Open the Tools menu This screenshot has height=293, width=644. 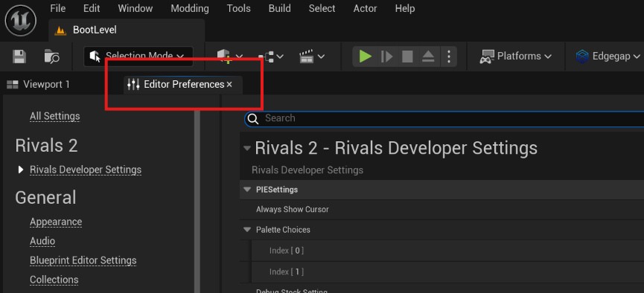click(x=239, y=8)
